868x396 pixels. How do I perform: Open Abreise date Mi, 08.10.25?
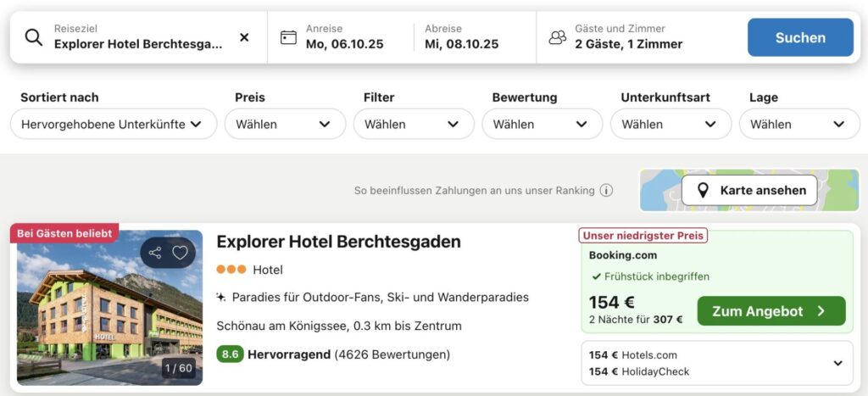coord(462,37)
